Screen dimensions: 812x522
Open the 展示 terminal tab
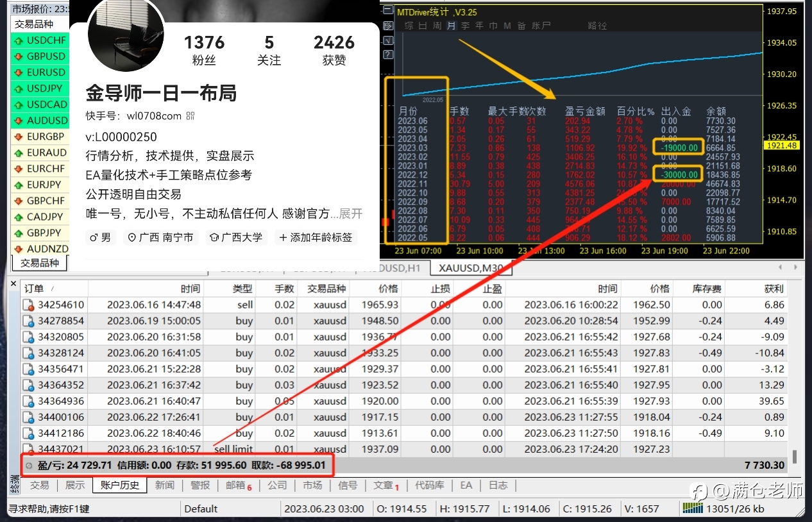click(x=75, y=485)
